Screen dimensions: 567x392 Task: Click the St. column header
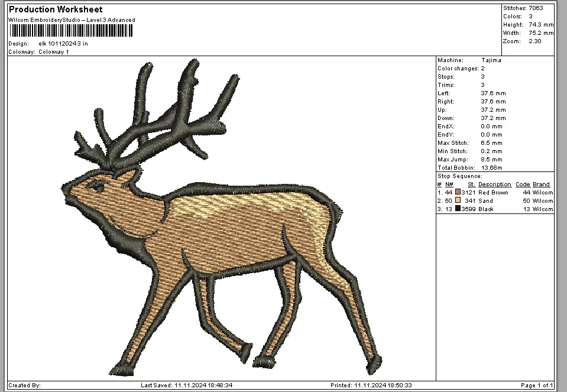471,184
